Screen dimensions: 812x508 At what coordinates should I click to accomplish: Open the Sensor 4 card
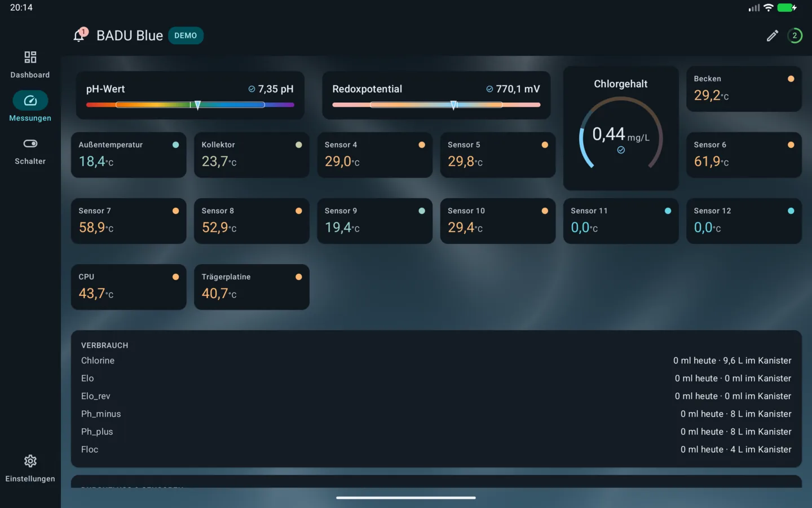point(374,155)
